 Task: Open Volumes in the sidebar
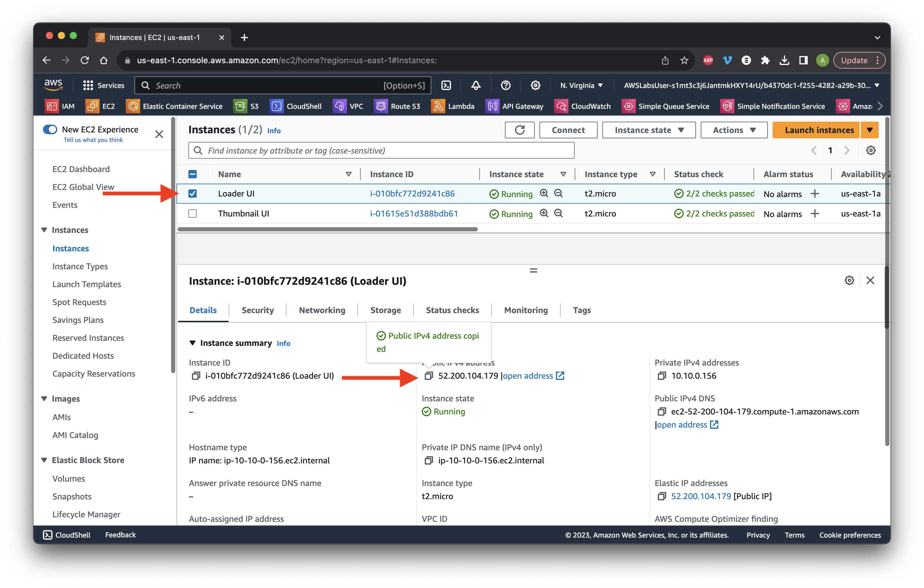click(68, 478)
